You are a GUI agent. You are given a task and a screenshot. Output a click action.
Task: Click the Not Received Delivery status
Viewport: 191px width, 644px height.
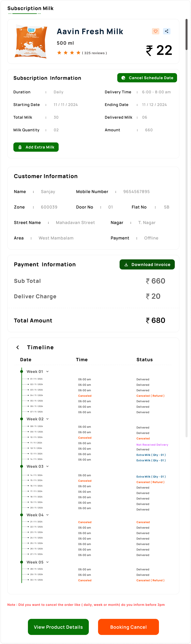point(152,445)
